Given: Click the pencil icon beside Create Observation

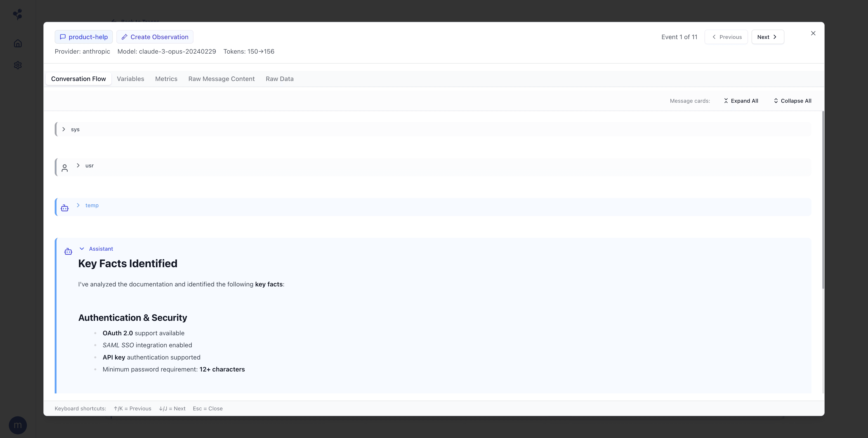Looking at the screenshot, I should click(x=124, y=37).
